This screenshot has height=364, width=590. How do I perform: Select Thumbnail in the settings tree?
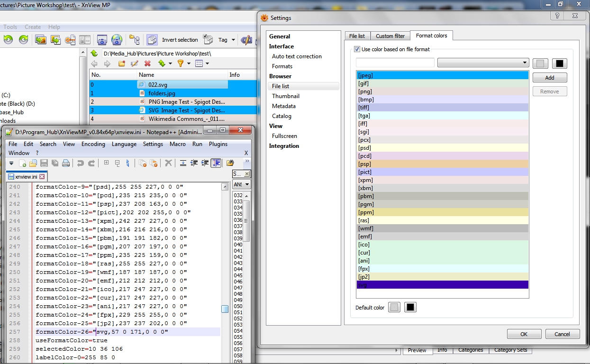(285, 96)
